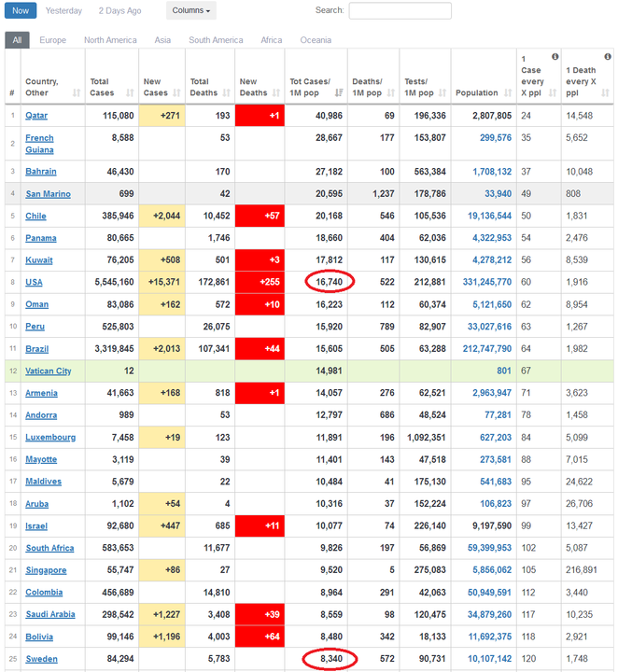Click Brazil population 212,747,790
This screenshot has width=618, height=672.
[487, 348]
